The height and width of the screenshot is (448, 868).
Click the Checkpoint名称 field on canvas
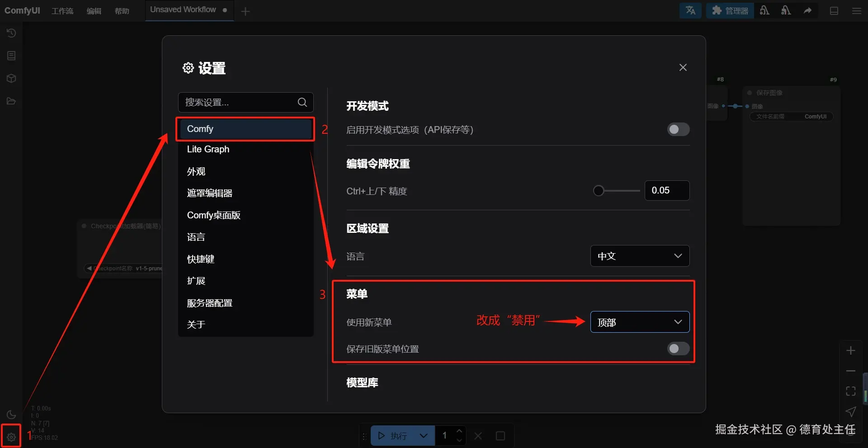point(123,269)
